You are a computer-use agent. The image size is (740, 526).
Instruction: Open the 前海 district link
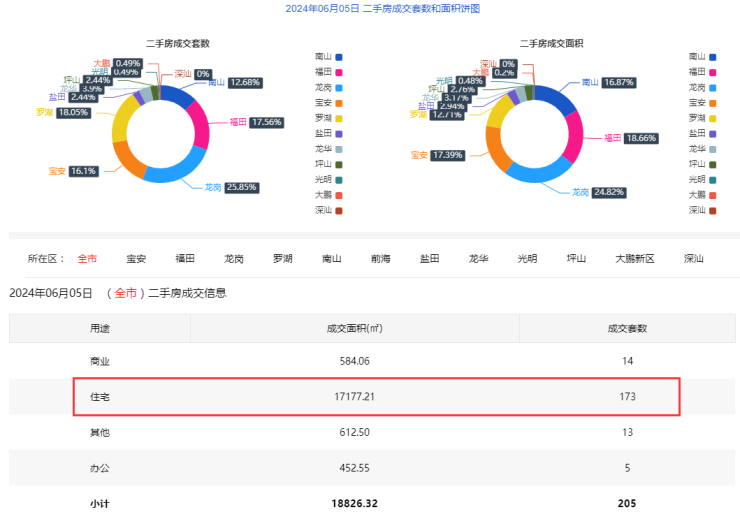tap(381, 259)
